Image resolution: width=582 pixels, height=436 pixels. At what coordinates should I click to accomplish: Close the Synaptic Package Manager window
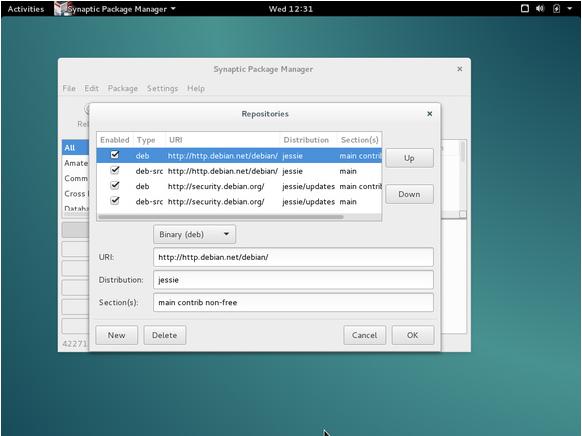point(460,69)
